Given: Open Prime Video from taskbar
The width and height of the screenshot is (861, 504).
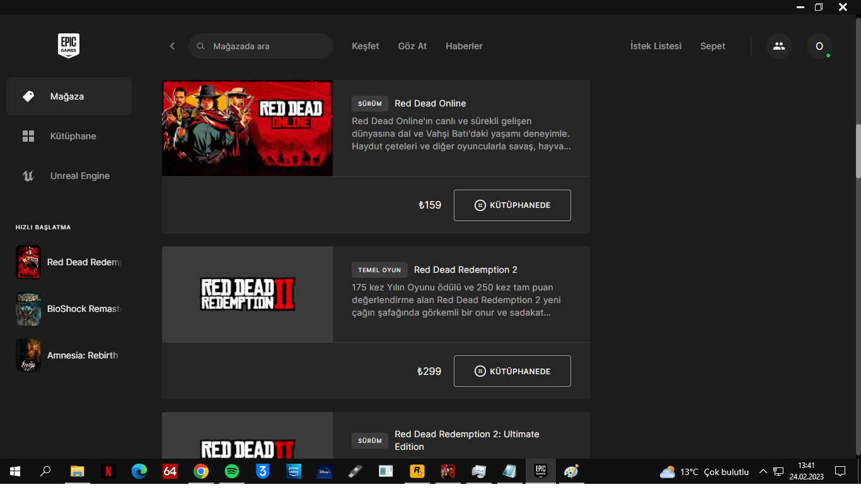Looking at the screenshot, I should (294, 471).
